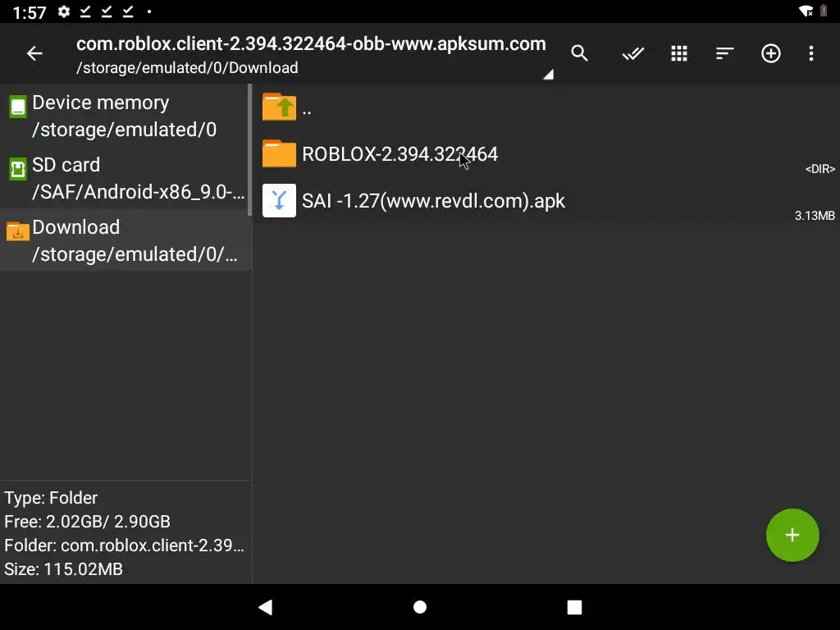840x630 pixels.
Task: Tap the sidebar vertical scrollbar
Action: [x=249, y=150]
